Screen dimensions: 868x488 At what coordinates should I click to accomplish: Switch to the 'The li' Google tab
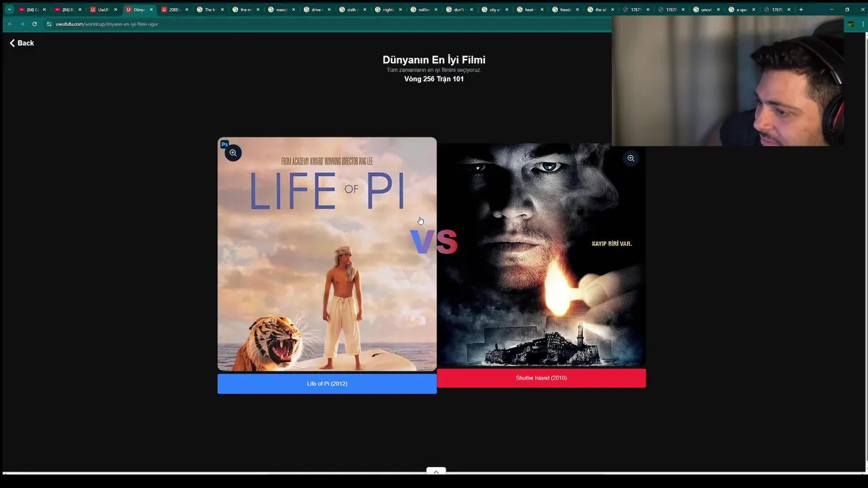tap(209, 9)
